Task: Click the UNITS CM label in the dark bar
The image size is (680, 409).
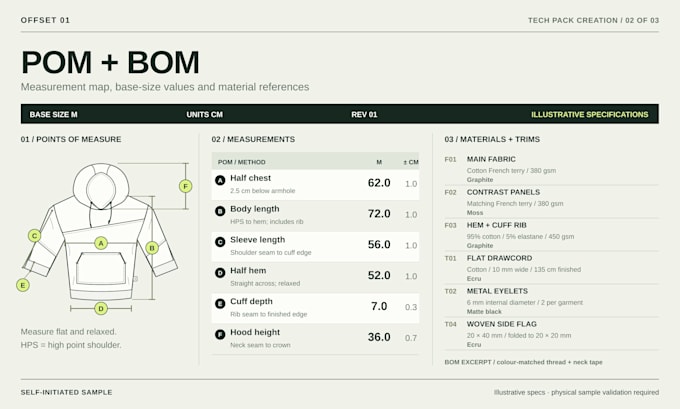Action: point(204,115)
